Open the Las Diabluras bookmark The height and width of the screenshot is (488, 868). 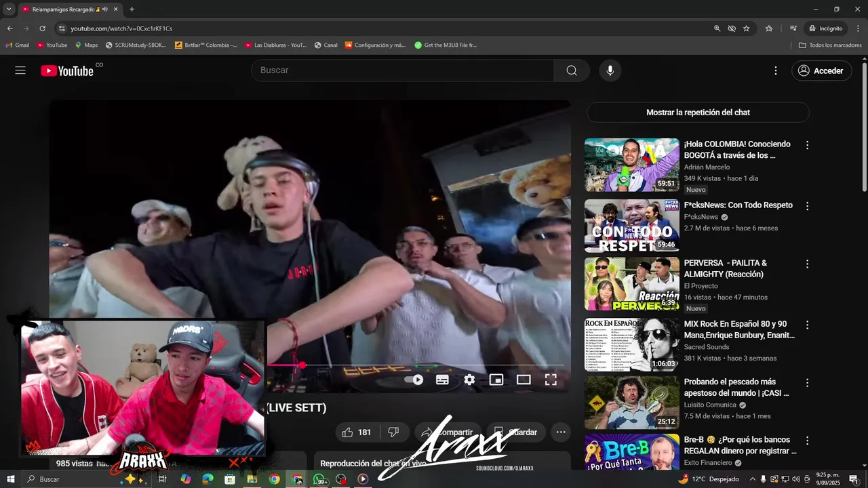(276, 45)
